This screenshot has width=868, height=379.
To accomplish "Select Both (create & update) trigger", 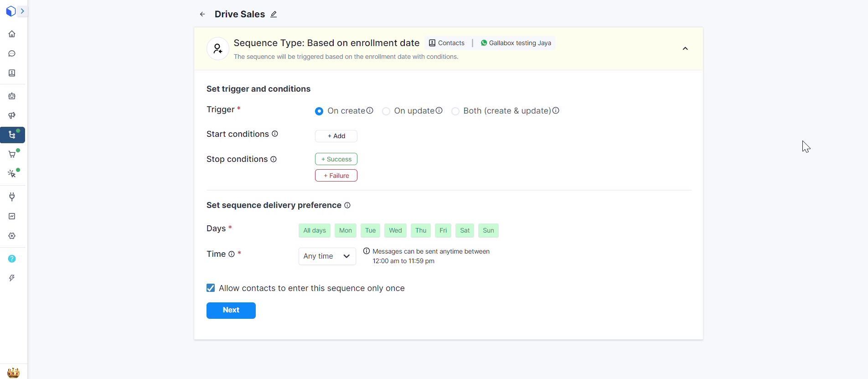I will 455,111.
